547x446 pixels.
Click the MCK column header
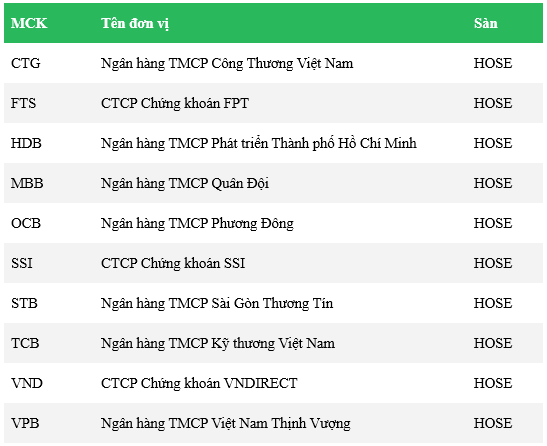coord(29,23)
